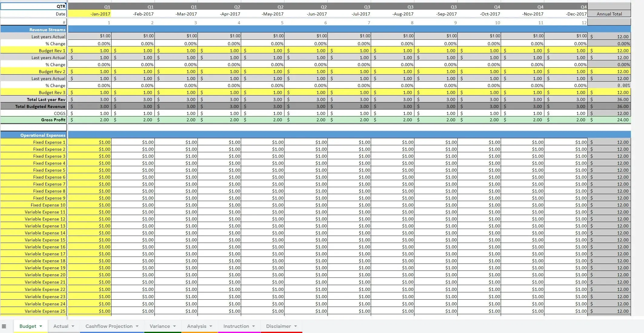Click the Revenue Streams section header
The image size is (644, 333).
point(47,29)
